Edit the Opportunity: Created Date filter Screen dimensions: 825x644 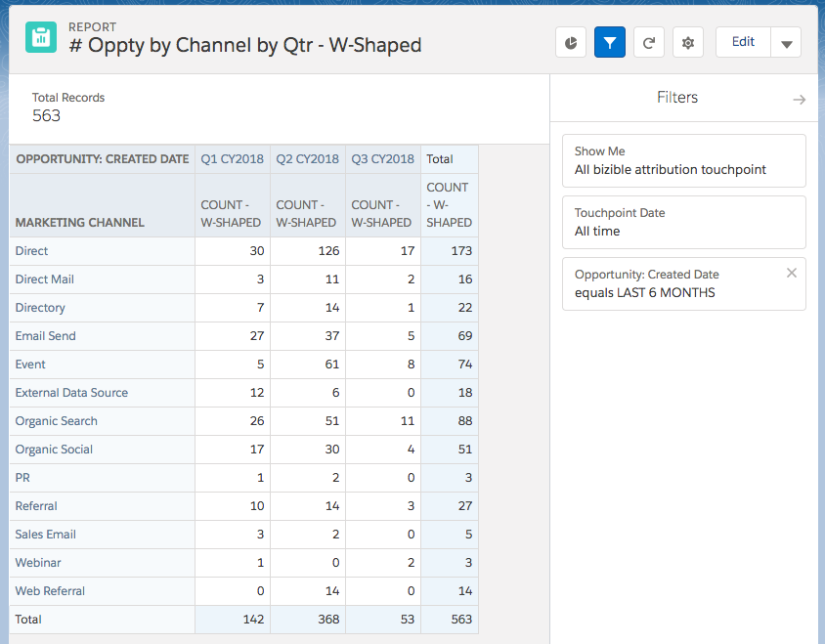point(674,283)
